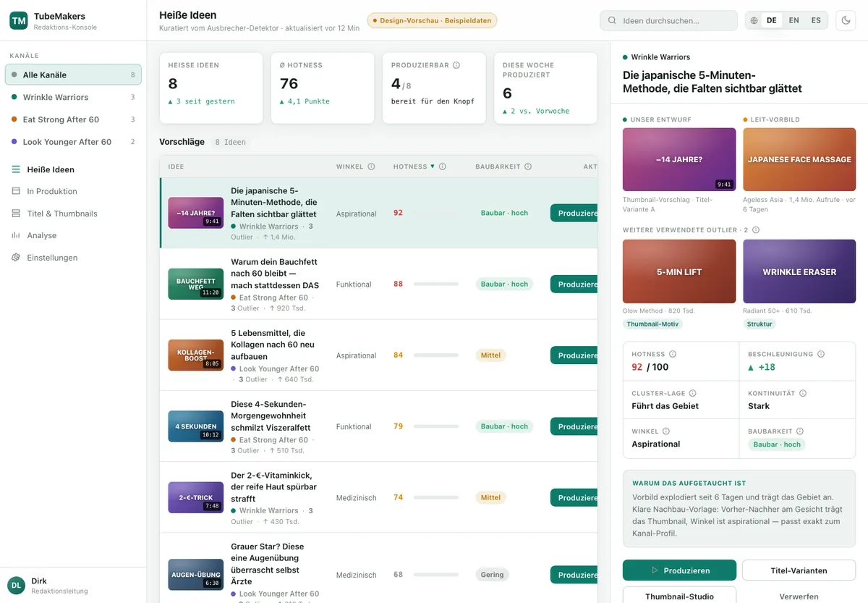Click the info icon beside Produzierbar
868x603 pixels.
click(x=456, y=65)
